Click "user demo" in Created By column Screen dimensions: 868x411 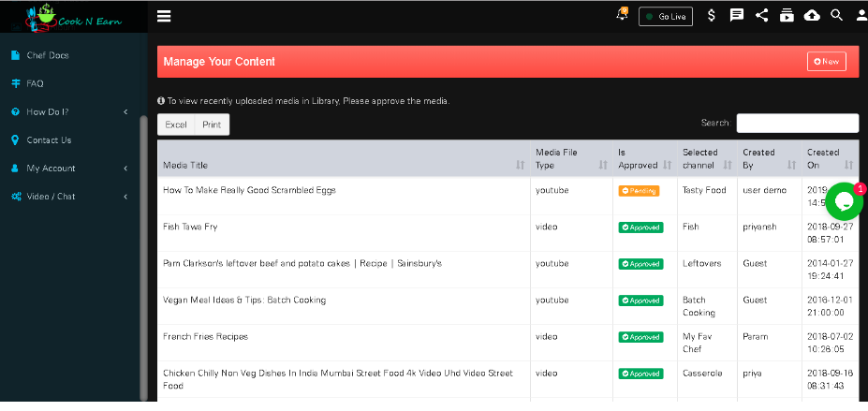(x=764, y=190)
